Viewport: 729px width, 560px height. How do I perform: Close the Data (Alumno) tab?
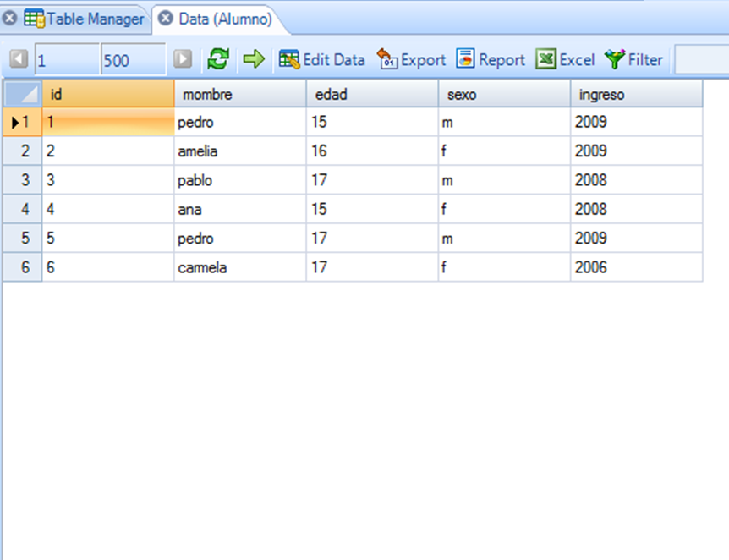pos(166,18)
